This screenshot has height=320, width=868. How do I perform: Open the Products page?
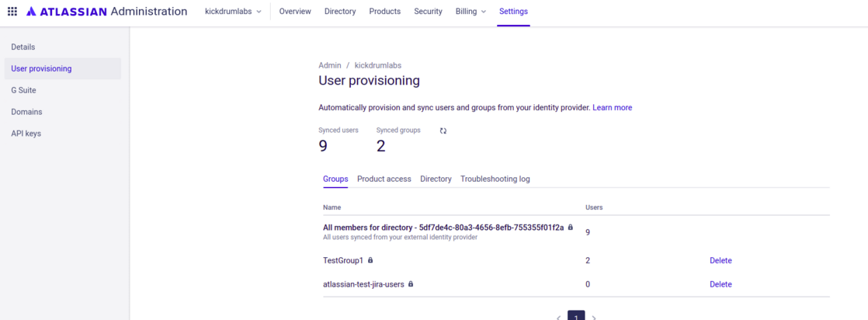pos(385,11)
